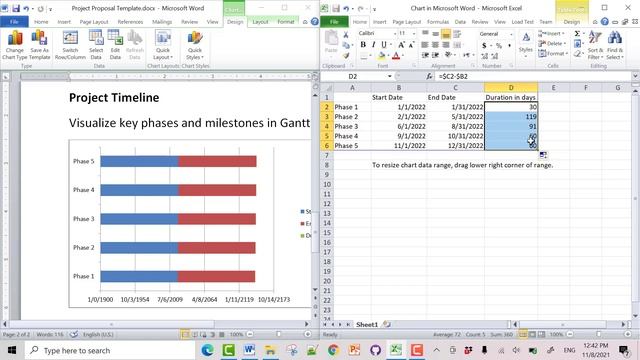Viewport: 640px width, 360px height.
Task: Apply Accounting dollar format in Excel
Action: pyautogui.click(x=484, y=45)
